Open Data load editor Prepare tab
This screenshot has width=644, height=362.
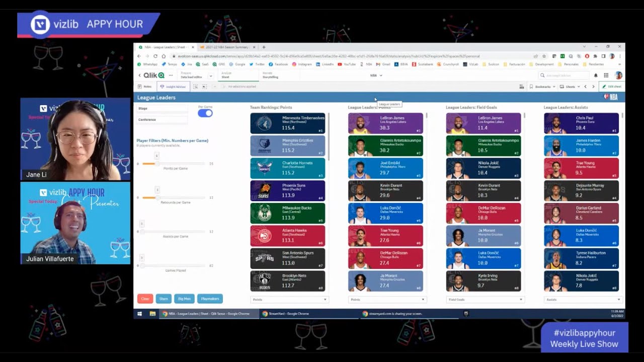click(x=191, y=75)
